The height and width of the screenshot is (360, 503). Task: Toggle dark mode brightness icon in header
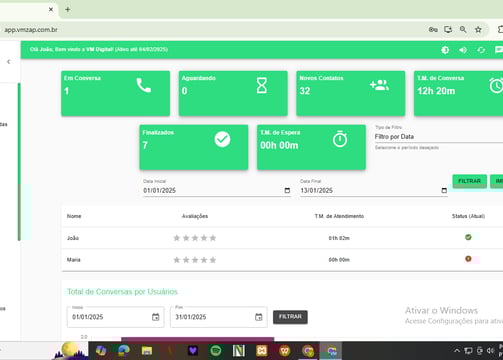point(445,50)
